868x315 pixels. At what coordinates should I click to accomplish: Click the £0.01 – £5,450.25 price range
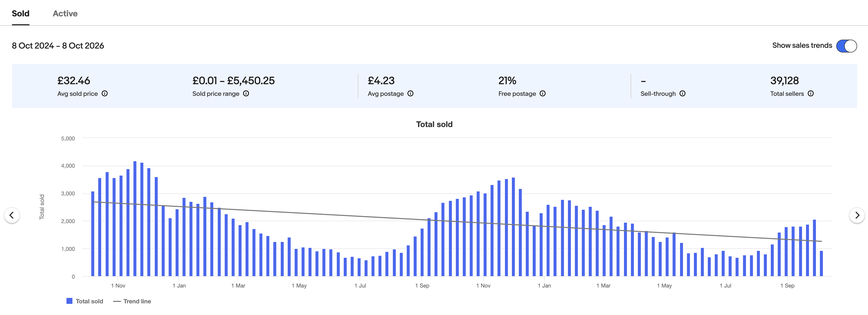234,81
